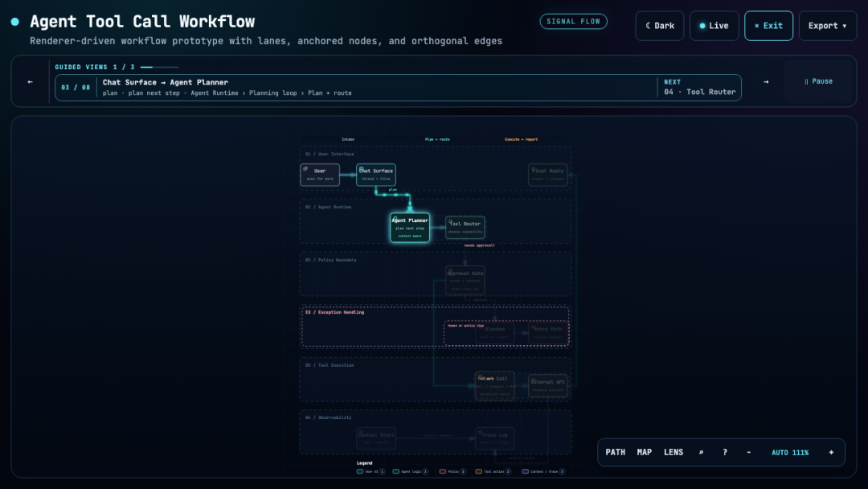Screen dimensions: 868x489
Task: Select the Context Store node
Action: 376,438
